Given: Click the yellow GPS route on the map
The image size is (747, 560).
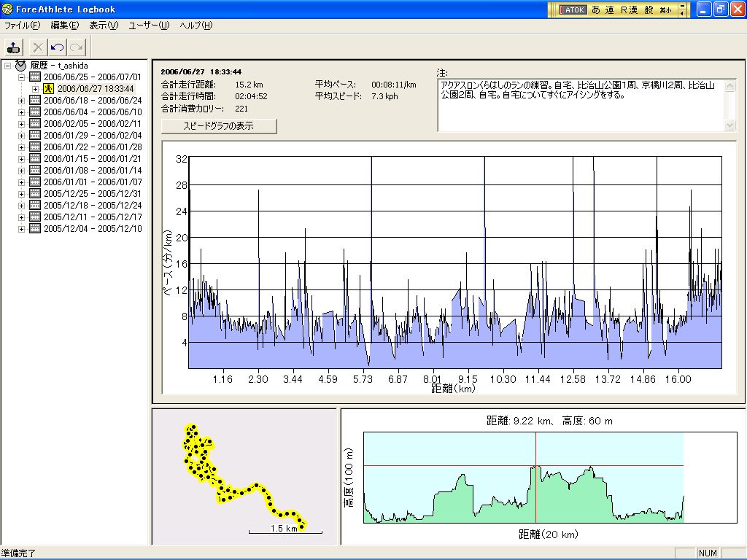Looking at the screenshot, I should pyautogui.click(x=255, y=486).
